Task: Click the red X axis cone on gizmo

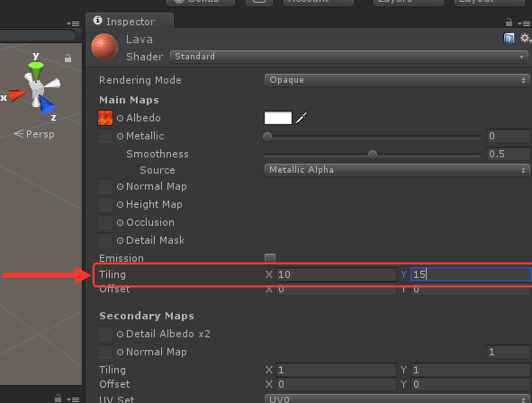Action: tap(18, 95)
